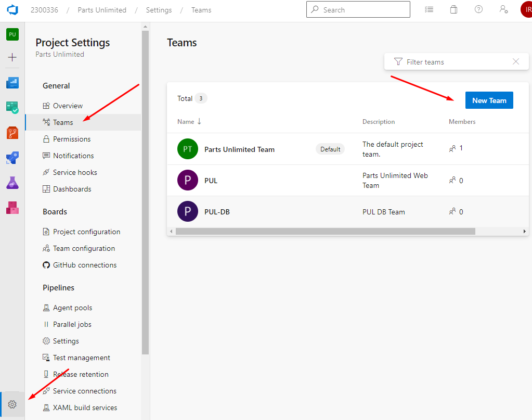Click the Project settings gear icon
The width and height of the screenshot is (532, 420).
click(x=12, y=404)
